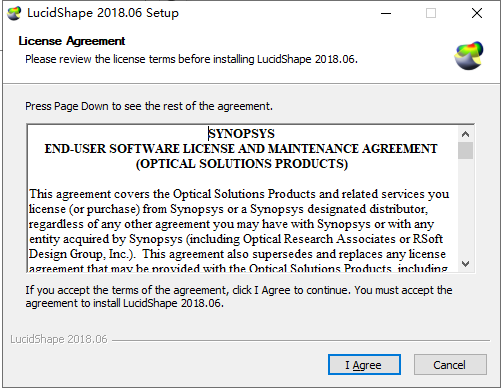Click the paragraph starting 'This agreement covers'
503x390 pixels.
coord(239,232)
